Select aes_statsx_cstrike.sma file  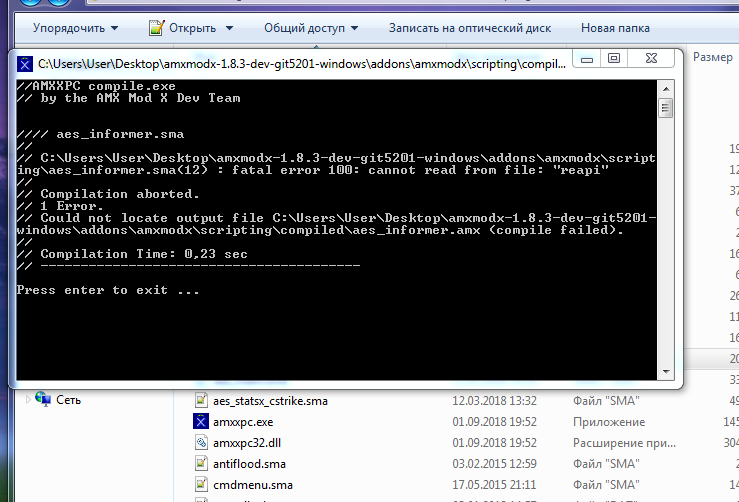click(270, 401)
